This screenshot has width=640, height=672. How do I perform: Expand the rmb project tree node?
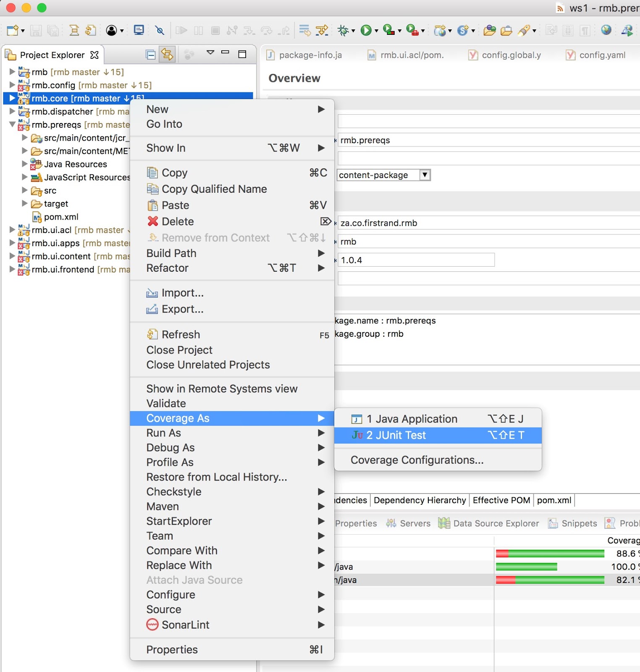[x=12, y=72]
